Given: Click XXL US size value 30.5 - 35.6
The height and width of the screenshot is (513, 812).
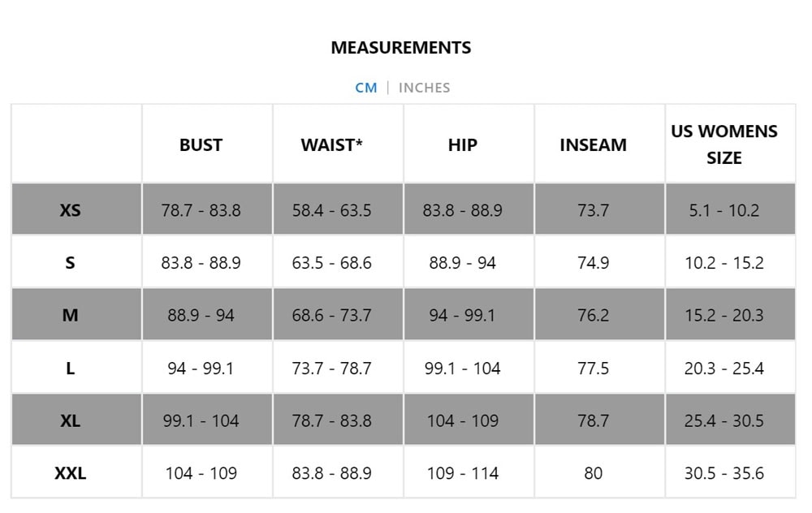Looking at the screenshot, I should (723, 473).
